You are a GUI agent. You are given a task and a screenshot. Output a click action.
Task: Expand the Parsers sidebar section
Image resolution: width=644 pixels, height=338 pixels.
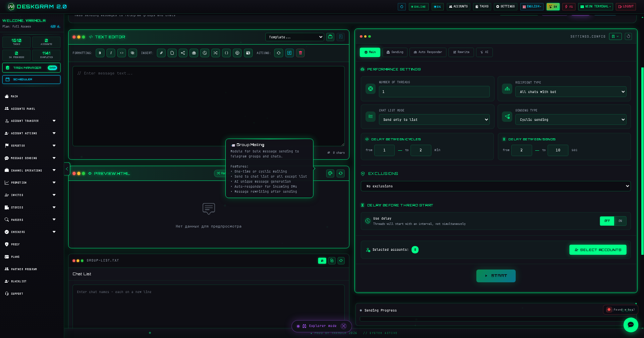coord(30,220)
